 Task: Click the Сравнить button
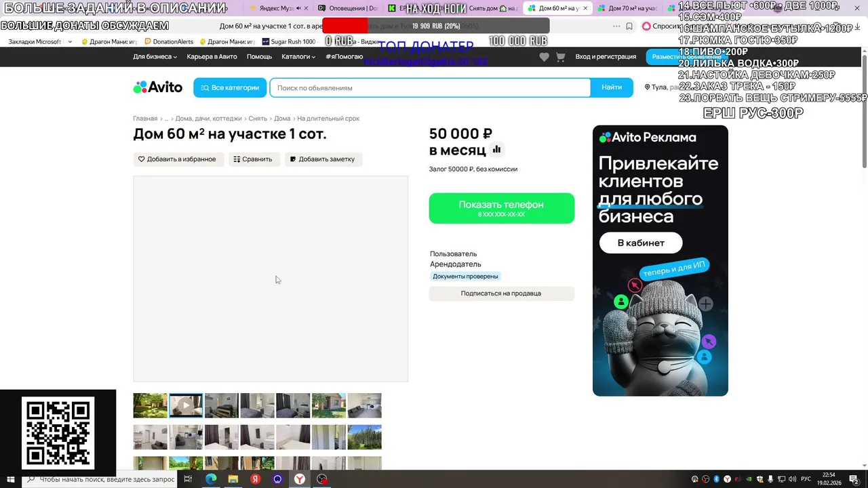(253, 159)
